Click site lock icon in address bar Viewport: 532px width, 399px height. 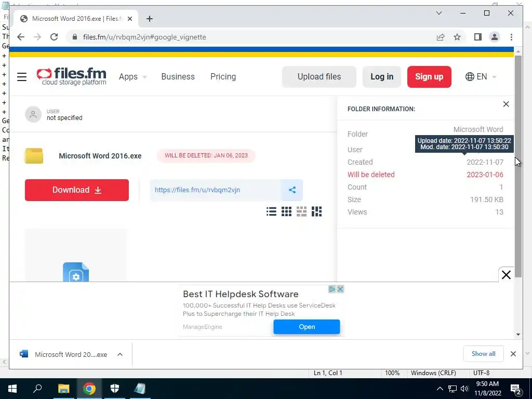point(75,37)
